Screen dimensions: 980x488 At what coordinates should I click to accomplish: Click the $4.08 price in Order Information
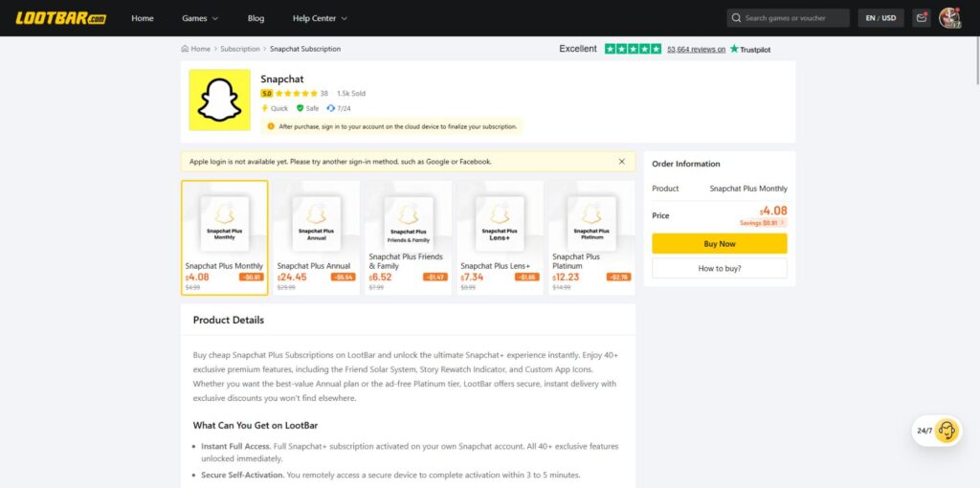pyautogui.click(x=773, y=211)
